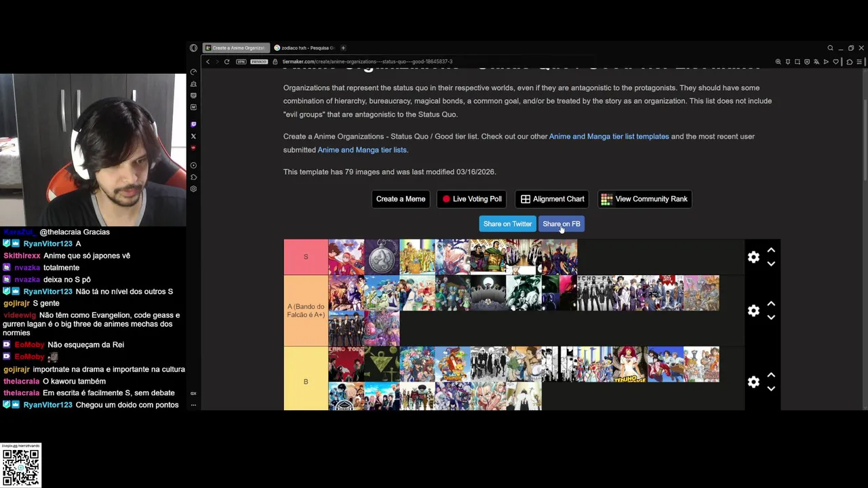Click translate page icon

[x=816, y=62]
